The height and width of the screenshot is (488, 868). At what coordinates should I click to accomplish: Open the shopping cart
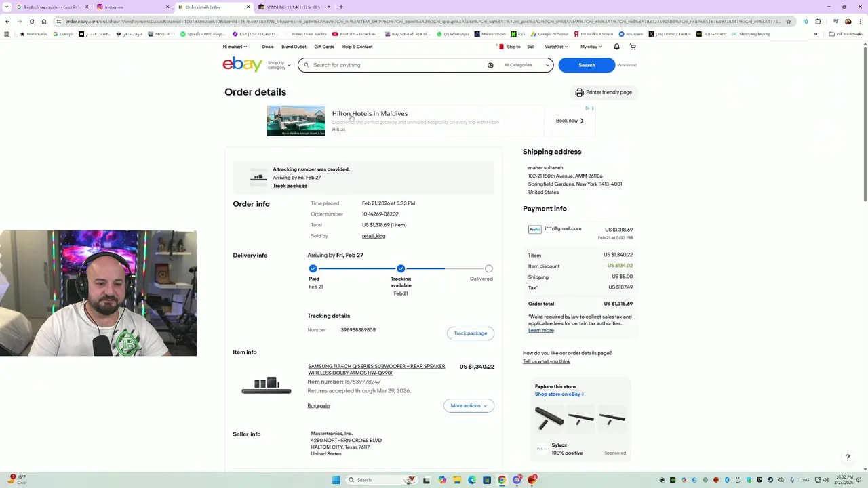click(x=633, y=47)
